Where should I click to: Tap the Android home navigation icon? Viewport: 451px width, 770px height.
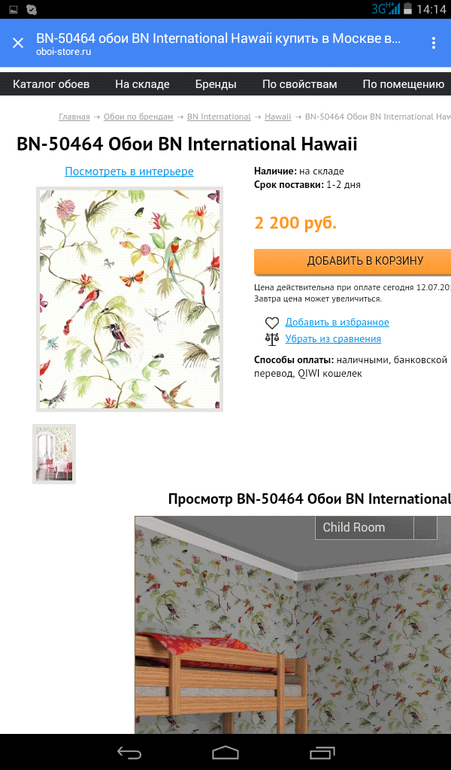pyautogui.click(x=226, y=752)
